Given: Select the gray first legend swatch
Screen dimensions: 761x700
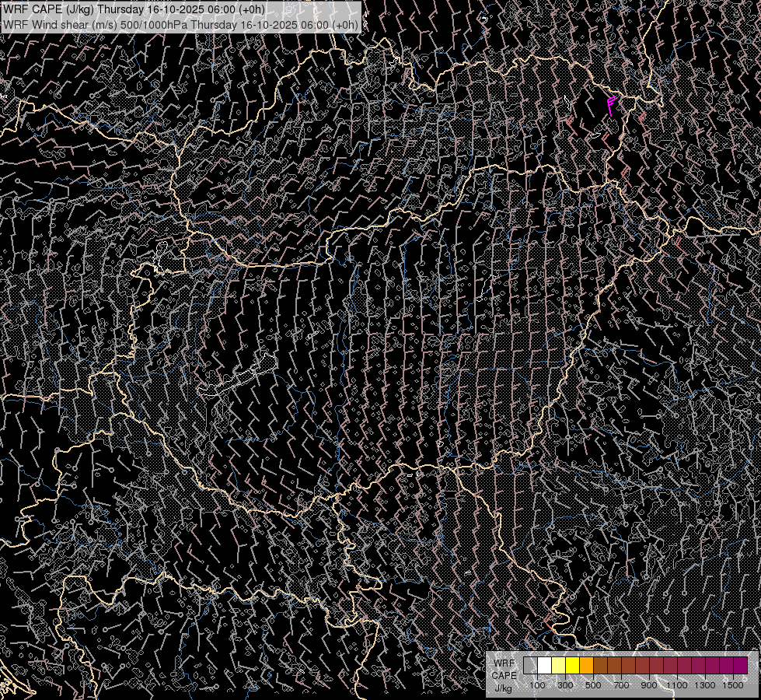Looking at the screenshot, I should click(530, 665).
